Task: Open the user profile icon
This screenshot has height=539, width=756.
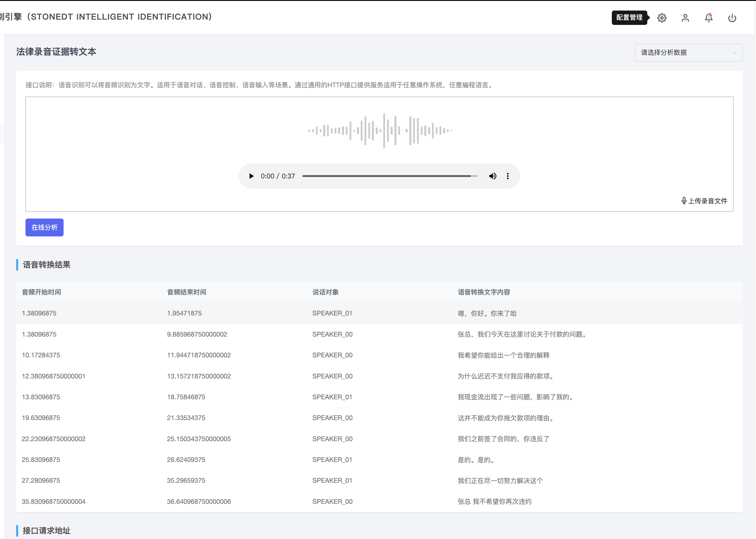Action: pyautogui.click(x=685, y=18)
